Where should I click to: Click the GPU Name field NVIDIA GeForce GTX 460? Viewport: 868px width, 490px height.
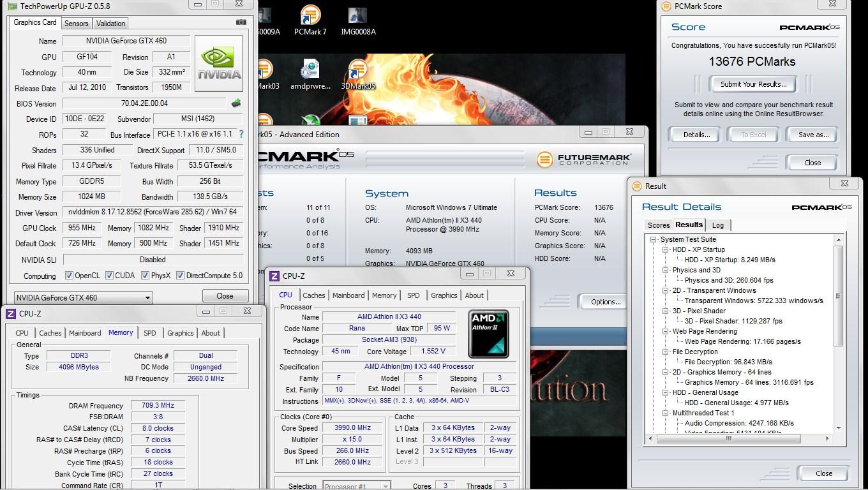126,41
